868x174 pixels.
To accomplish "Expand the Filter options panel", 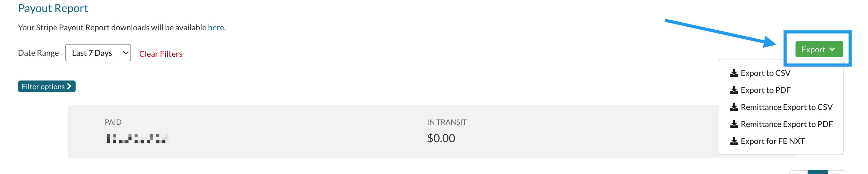I will [46, 86].
